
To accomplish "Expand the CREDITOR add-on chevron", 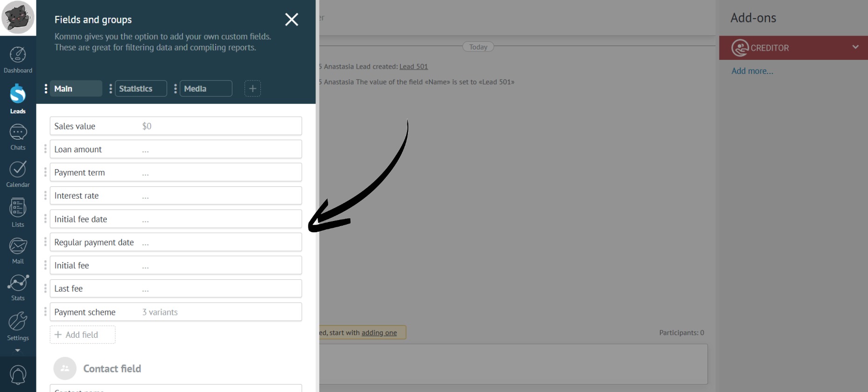I will tap(855, 47).
